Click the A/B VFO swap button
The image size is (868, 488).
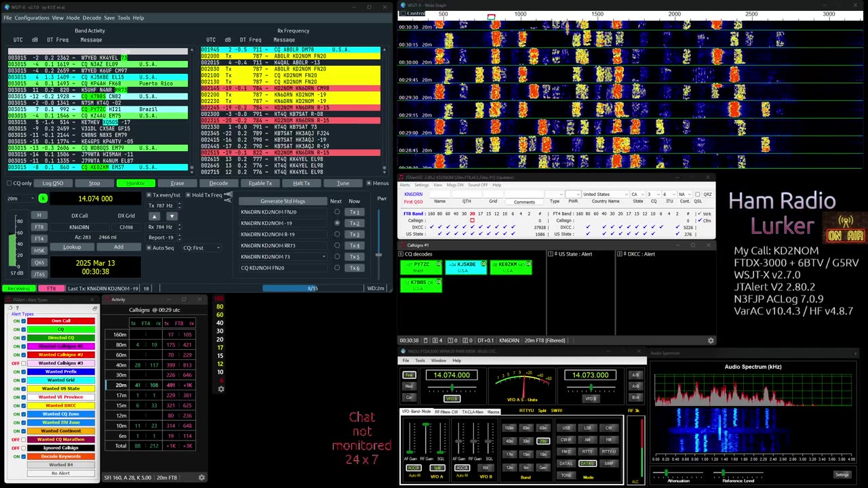pos(635,375)
